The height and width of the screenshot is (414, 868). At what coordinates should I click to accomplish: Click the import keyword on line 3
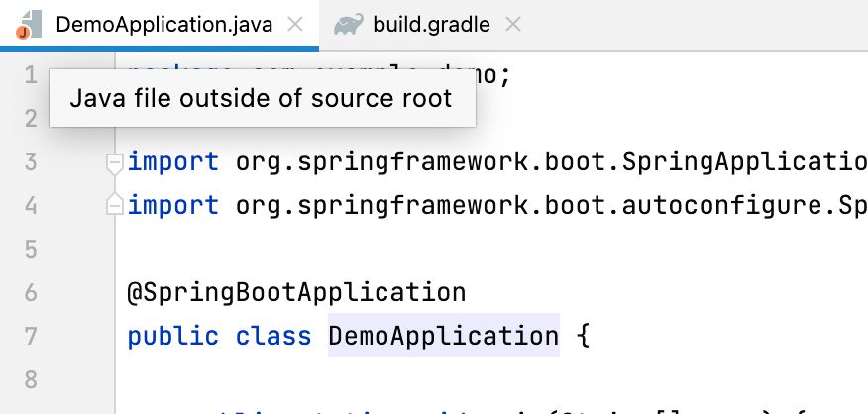(173, 162)
